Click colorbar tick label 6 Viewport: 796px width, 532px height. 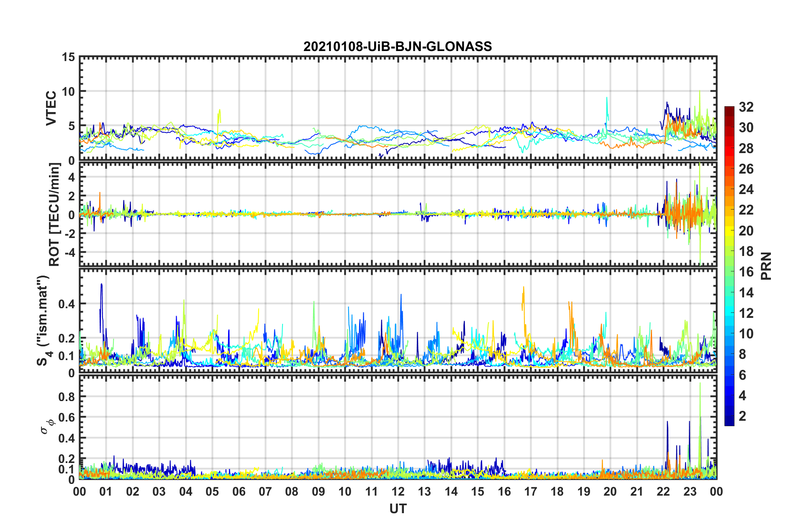coord(742,375)
